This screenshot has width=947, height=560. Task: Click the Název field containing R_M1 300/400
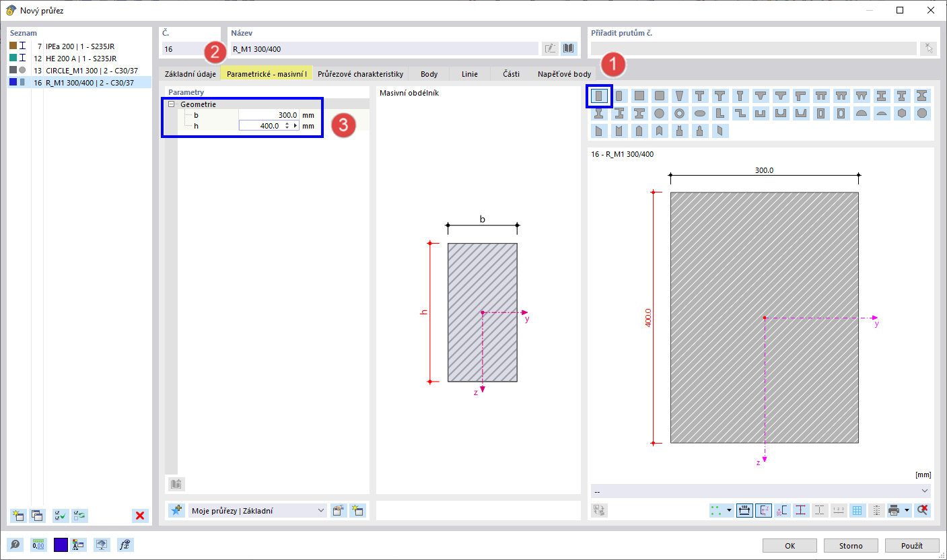coord(384,48)
